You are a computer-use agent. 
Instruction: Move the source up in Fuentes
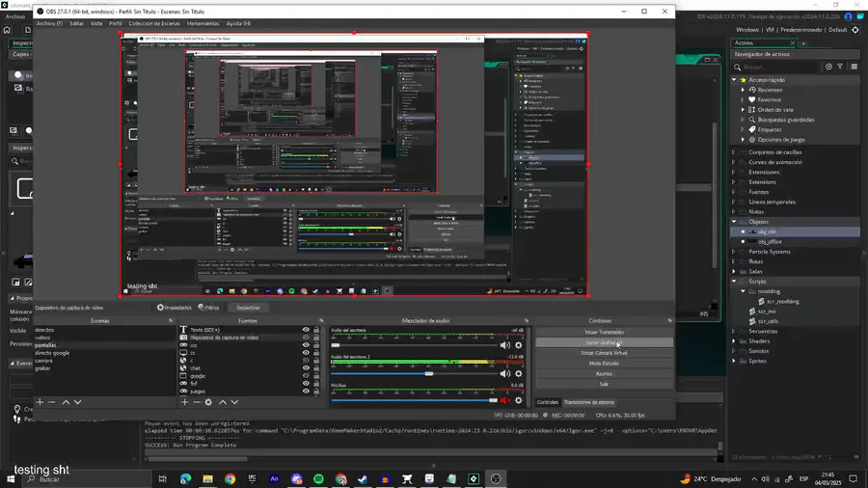tap(223, 402)
